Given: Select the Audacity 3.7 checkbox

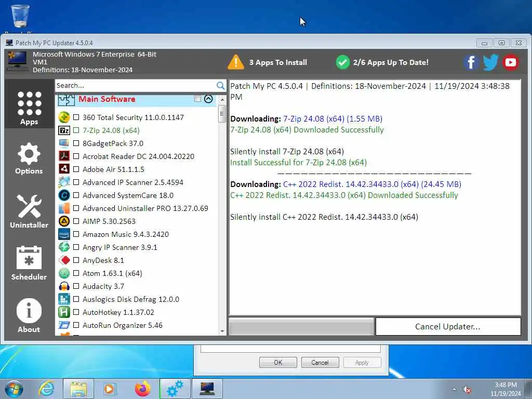Looking at the screenshot, I should (x=76, y=286).
